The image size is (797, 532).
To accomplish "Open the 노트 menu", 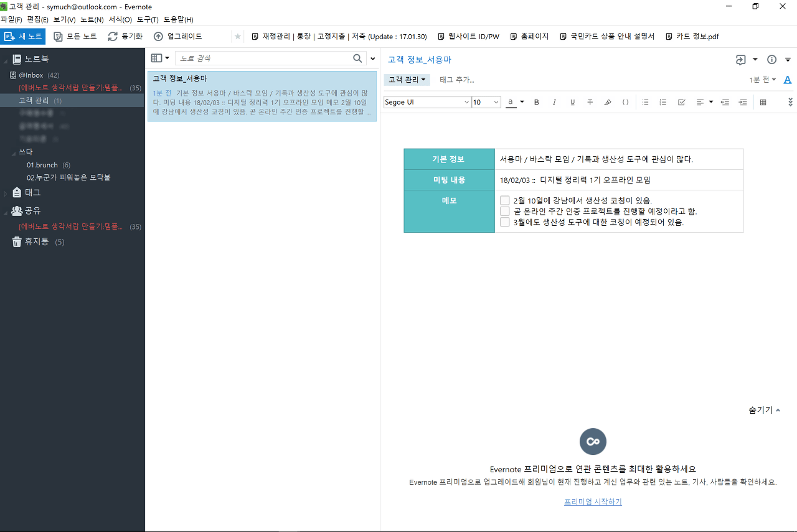I will point(92,19).
